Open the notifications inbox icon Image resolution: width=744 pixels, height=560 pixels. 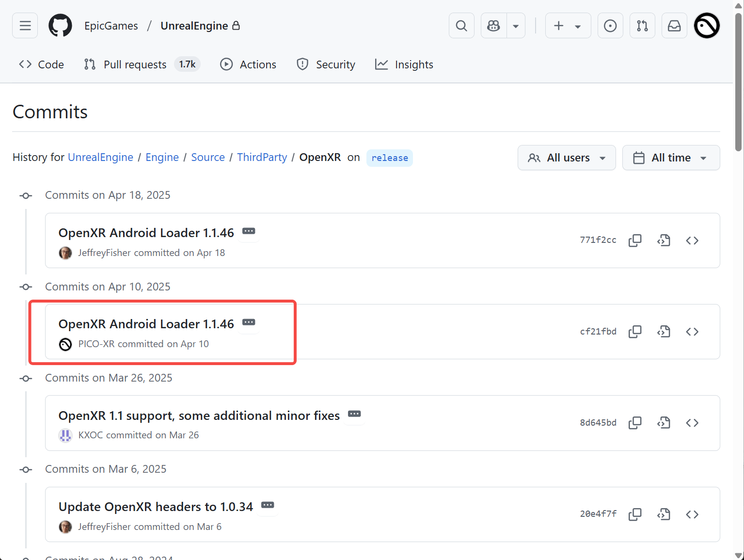[x=674, y=26]
